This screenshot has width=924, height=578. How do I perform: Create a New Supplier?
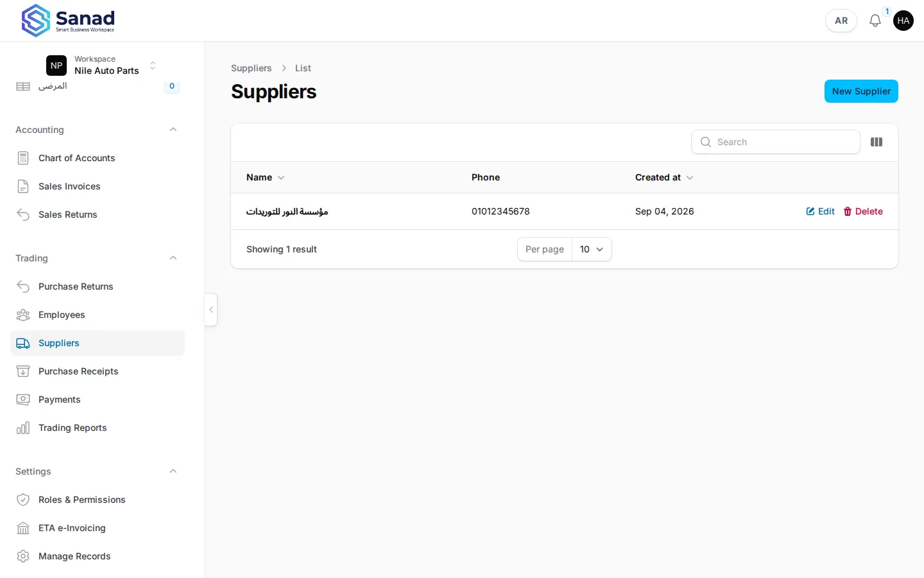(861, 91)
